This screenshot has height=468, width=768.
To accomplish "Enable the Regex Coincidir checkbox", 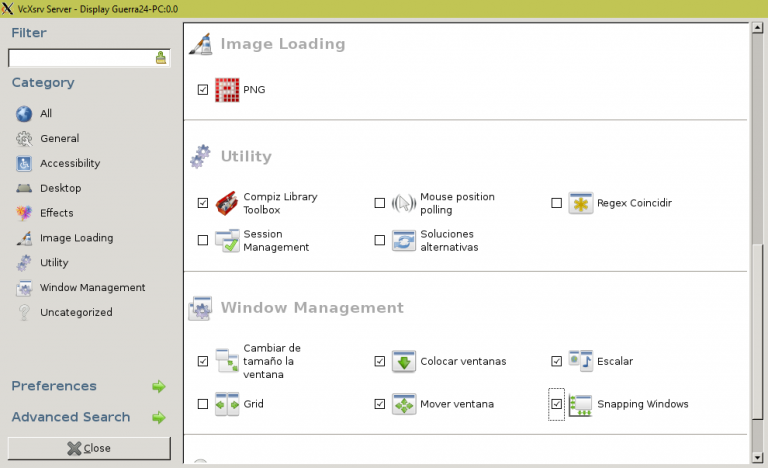I will pyautogui.click(x=557, y=203).
